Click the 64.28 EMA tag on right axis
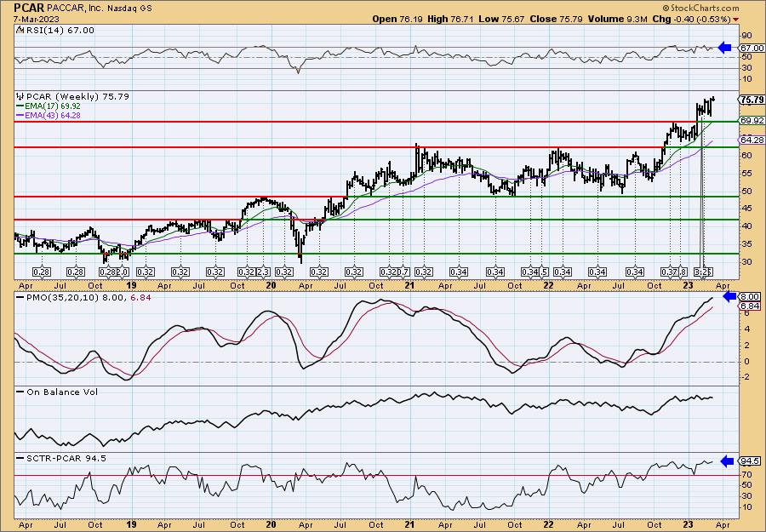 pos(752,140)
